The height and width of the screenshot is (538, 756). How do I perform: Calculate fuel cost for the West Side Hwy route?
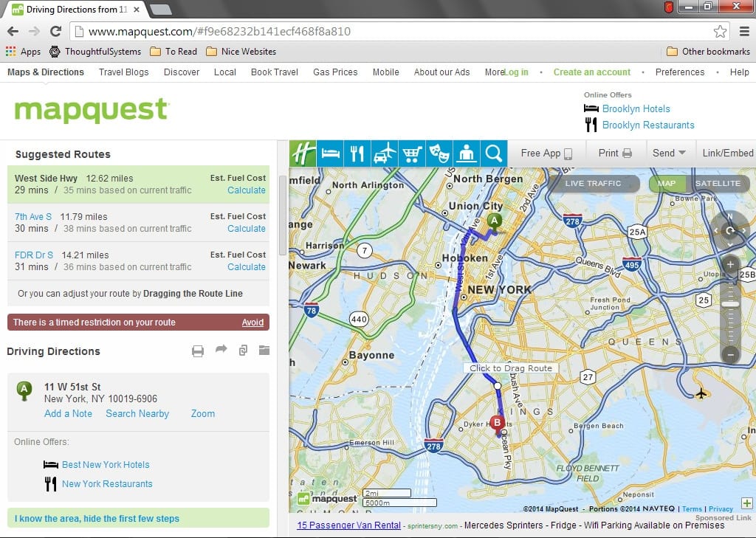coord(246,190)
